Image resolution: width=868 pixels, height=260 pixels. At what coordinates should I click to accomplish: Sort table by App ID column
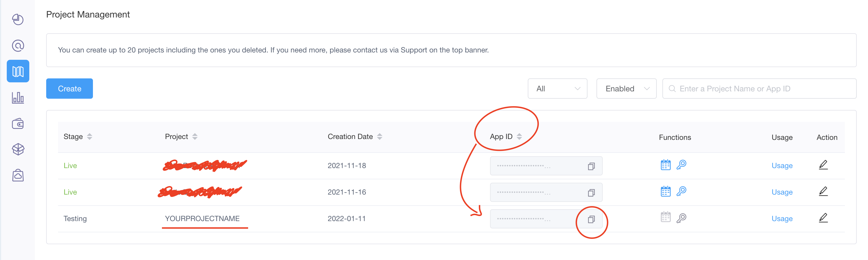[519, 136]
